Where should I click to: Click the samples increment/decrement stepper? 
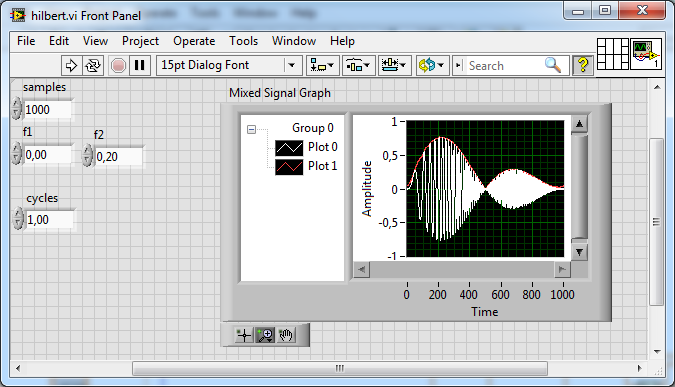pyautogui.click(x=16, y=108)
